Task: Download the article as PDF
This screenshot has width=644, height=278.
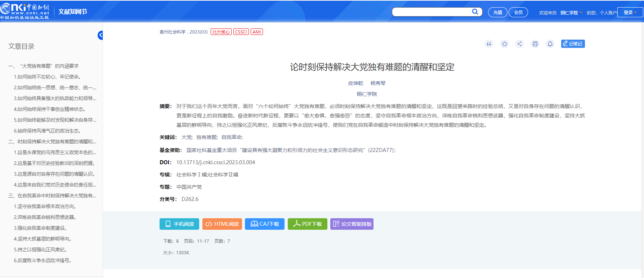Action: click(307, 224)
